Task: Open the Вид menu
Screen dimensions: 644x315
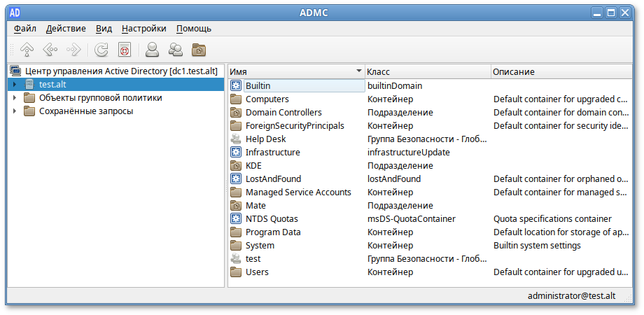Action: tap(104, 28)
